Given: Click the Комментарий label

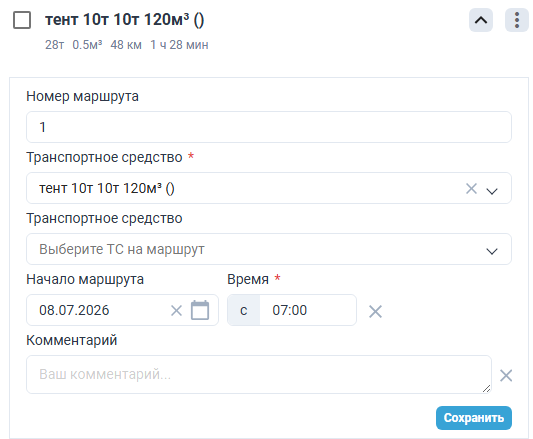Looking at the screenshot, I should point(72,340).
